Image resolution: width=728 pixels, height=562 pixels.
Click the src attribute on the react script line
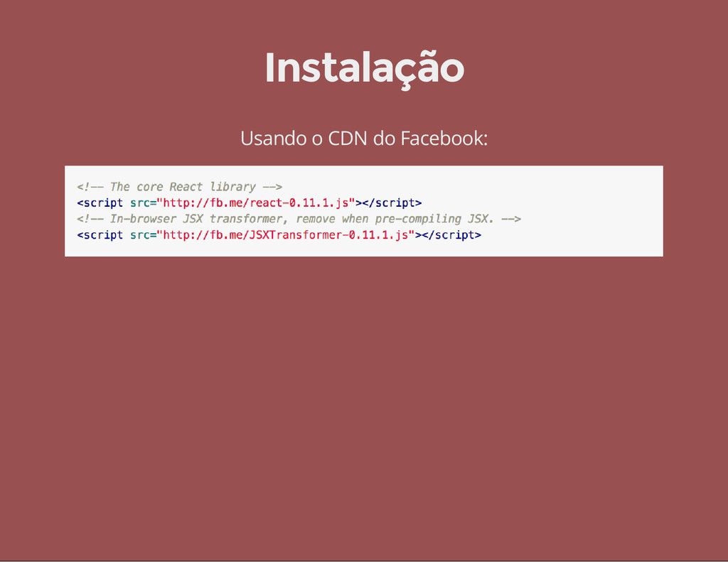pyautogui.click(x=140, y=202)
